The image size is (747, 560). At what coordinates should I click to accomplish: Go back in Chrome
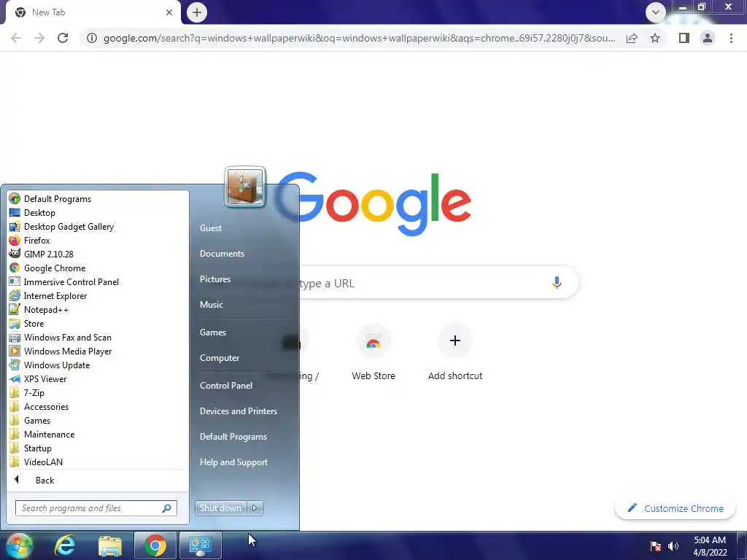[16, 38]
